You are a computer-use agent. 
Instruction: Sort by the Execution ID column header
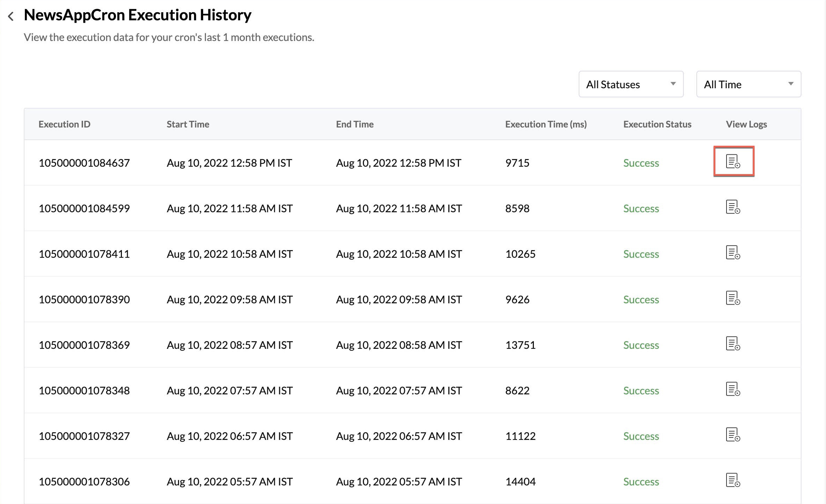[x=64, y=124]
